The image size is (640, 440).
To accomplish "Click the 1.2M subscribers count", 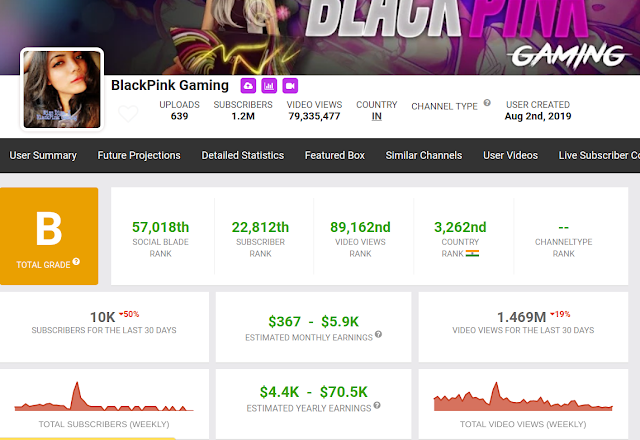I will point(243,116).
